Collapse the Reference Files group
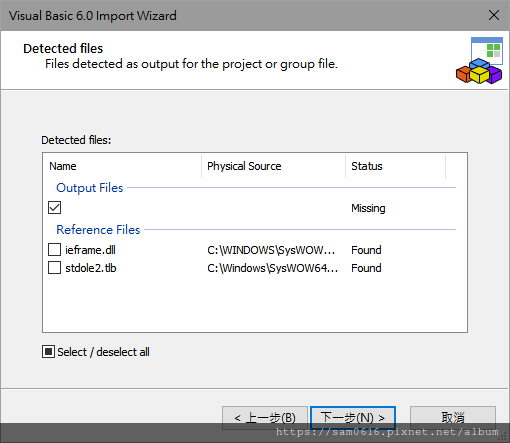This screenshot has width=510, height=443. tap(98, 230)
